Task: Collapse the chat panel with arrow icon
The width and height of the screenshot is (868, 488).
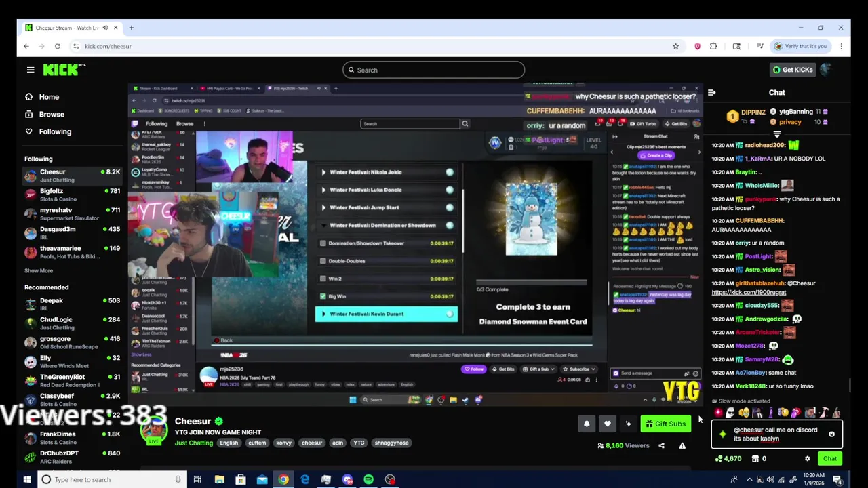Action: (x=711, y=92)
